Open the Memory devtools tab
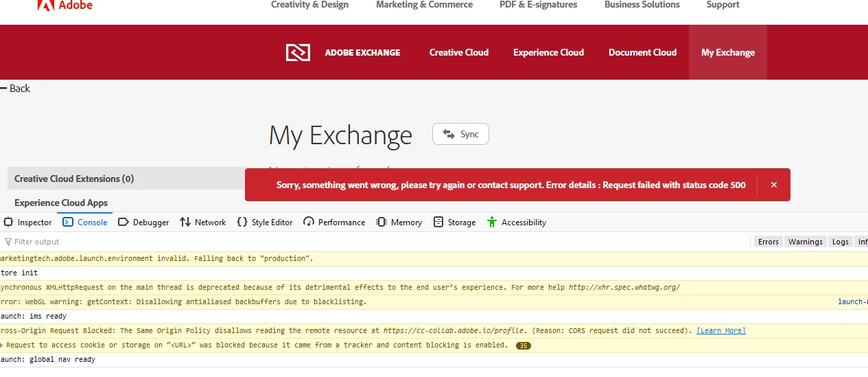868x377 pixels. pos(399,222)
